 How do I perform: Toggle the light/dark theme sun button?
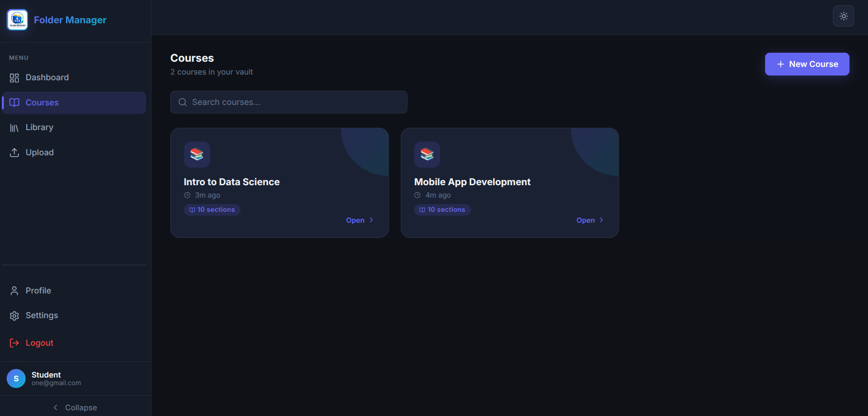coord(843,16)
